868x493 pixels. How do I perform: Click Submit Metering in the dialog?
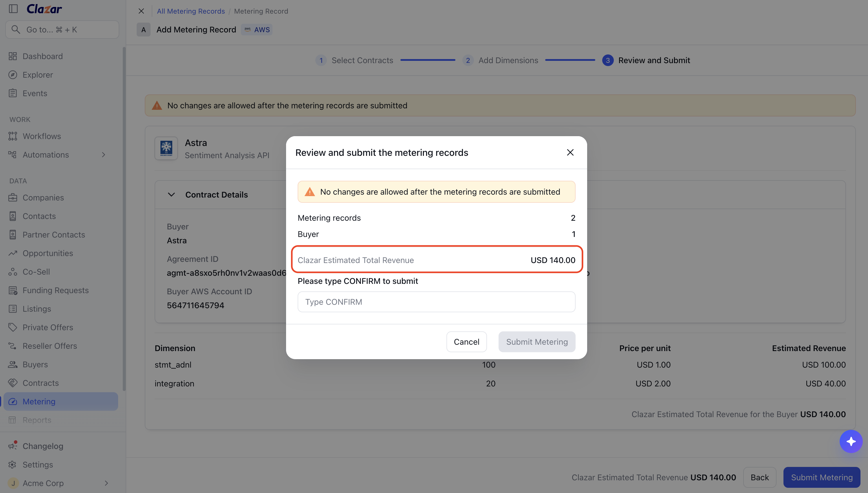(537, 342)
